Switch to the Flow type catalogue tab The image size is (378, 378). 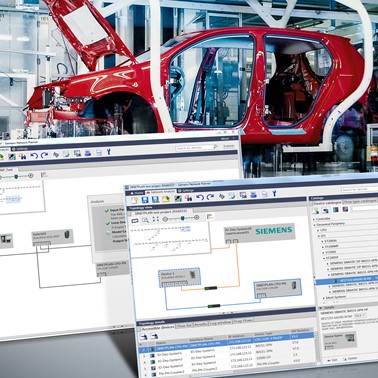click(359, 202)
